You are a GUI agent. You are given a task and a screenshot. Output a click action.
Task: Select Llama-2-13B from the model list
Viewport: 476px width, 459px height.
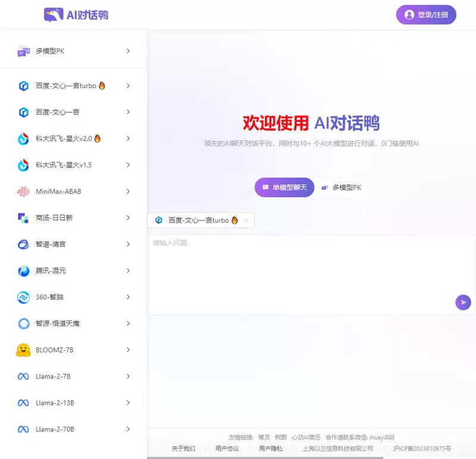coord(55,403)
